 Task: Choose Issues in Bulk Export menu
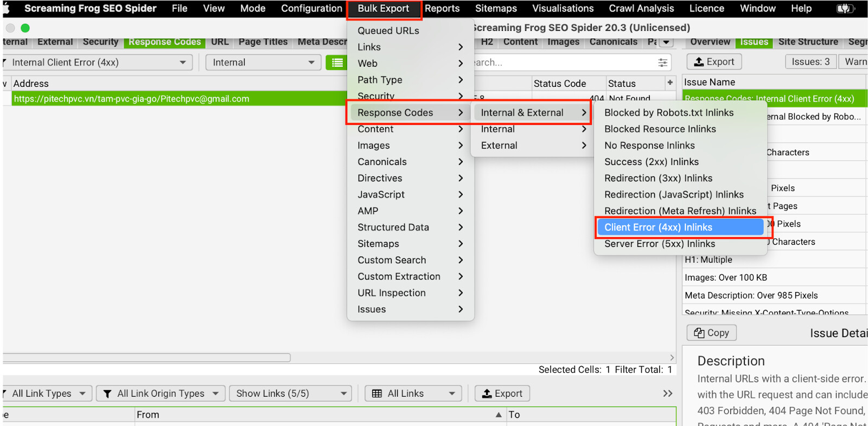click(410, 309)
